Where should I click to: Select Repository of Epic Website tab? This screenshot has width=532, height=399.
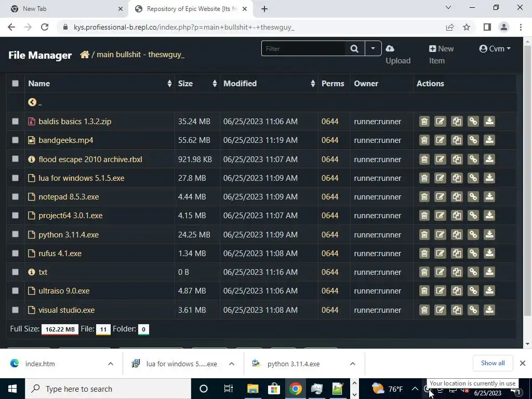[191, 9]
